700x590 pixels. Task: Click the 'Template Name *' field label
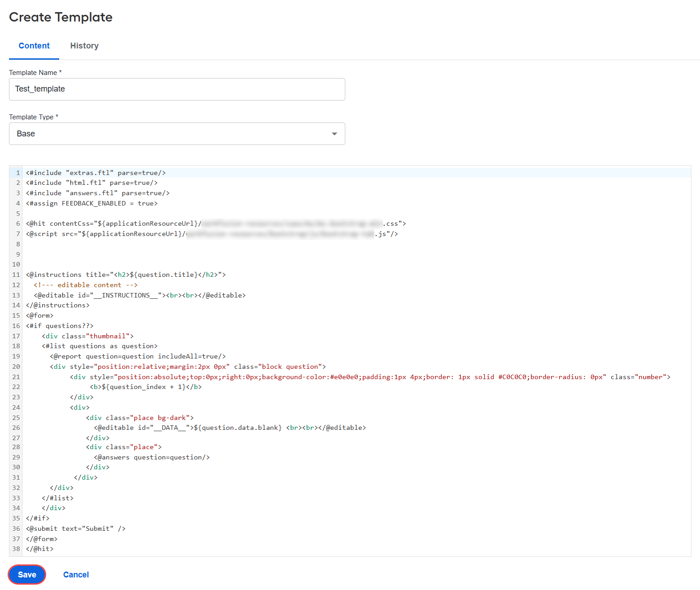(35, 73)
